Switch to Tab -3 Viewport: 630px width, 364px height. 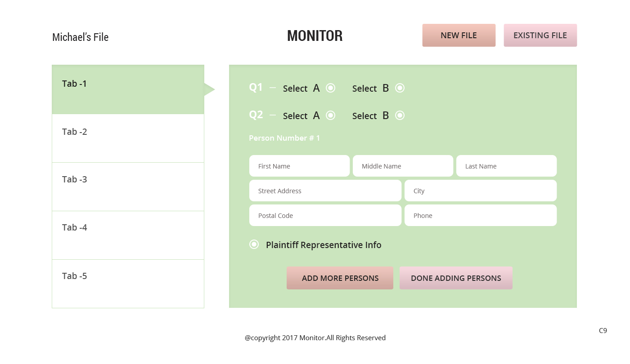point(128,186)
